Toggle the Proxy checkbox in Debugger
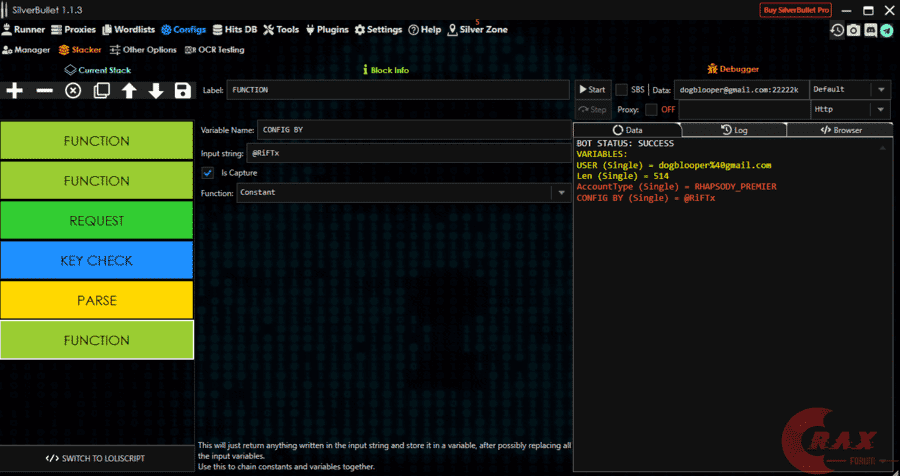The height and width of the screenshot is (476, 900). 652,109
